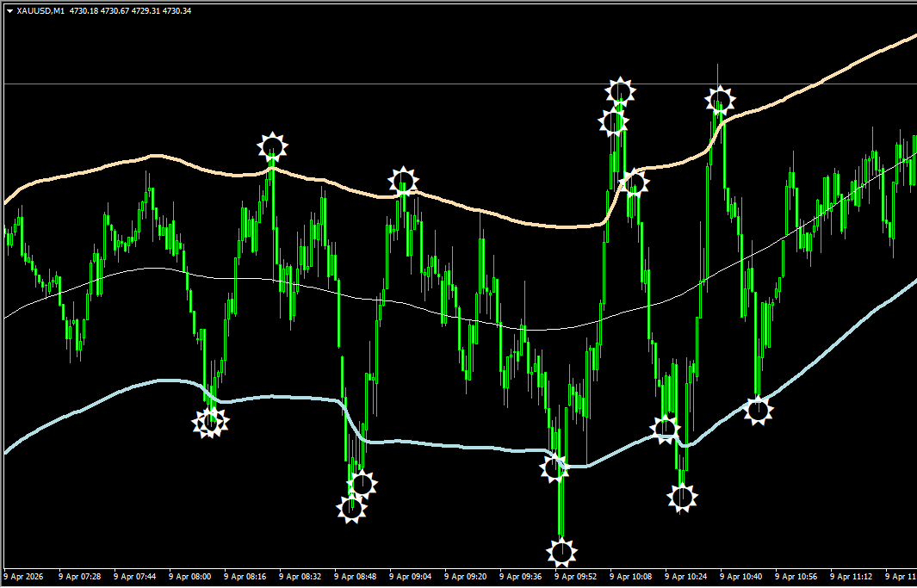The image size is (917, 588).
Task: Click signal marker at the 08:16 peak
Action: (x=271, y=146)
